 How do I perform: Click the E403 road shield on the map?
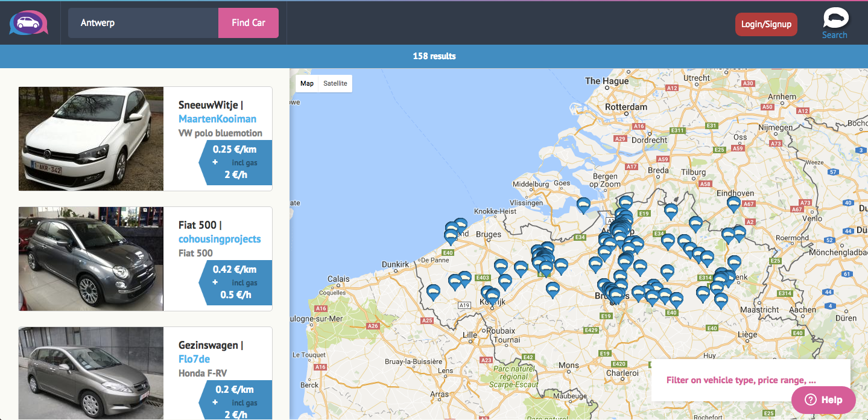[483, 278]
